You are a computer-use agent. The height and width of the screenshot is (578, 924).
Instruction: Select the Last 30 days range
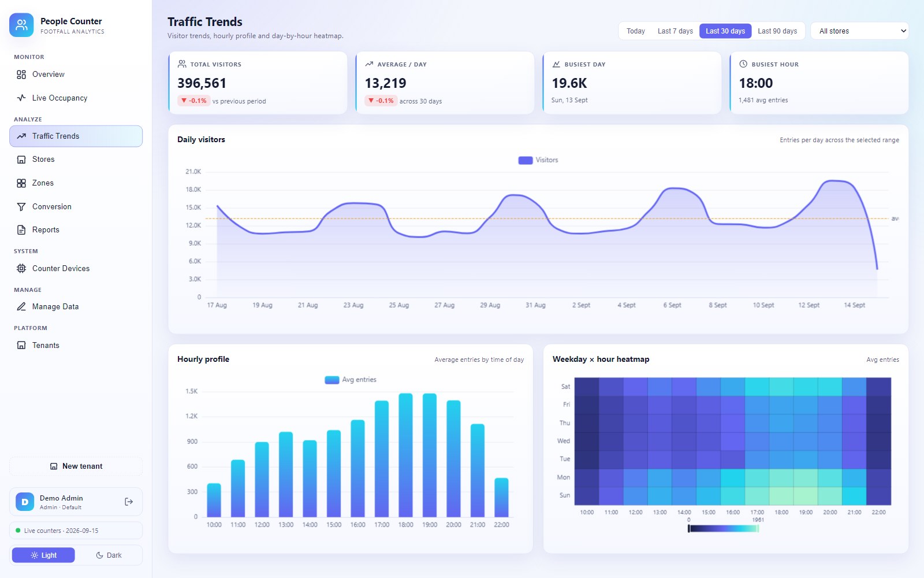point(725,31)
